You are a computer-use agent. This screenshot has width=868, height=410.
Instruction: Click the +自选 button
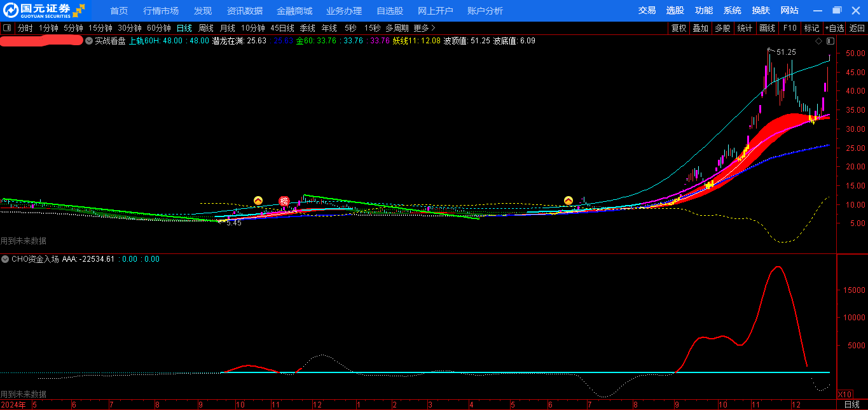pyautogui.click(x=834, y=28)
